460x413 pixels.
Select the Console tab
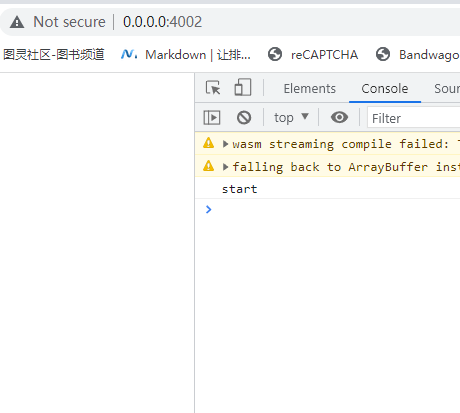click(x=385, y=89)
